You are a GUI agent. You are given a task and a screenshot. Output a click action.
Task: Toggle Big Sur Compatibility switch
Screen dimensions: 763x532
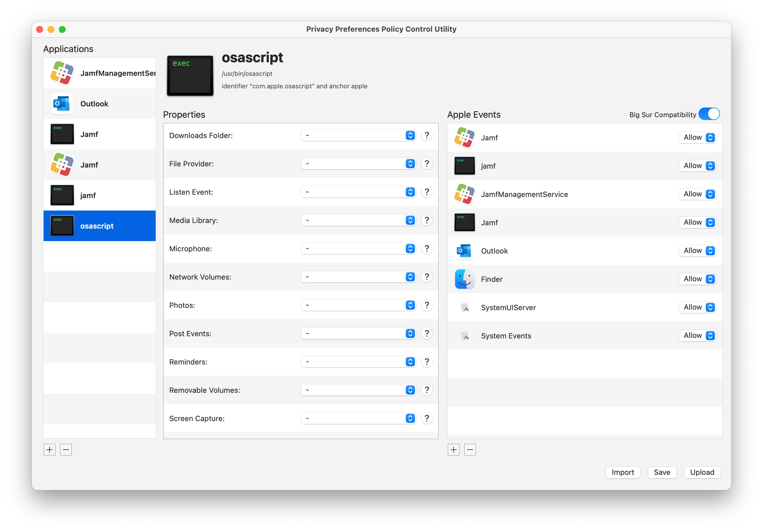709,114
